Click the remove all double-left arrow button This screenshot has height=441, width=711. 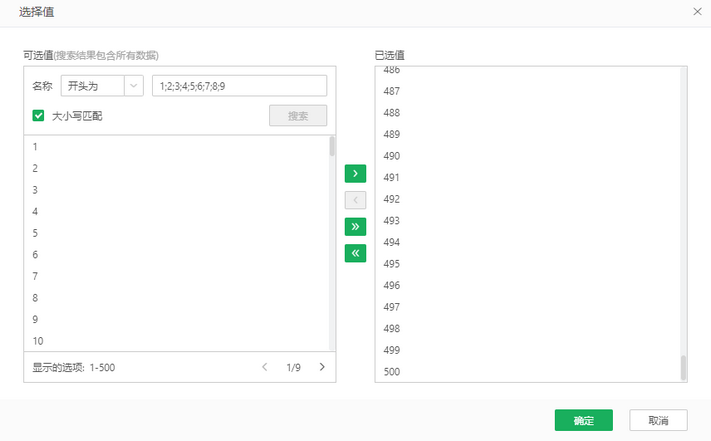tap(355, 253)
